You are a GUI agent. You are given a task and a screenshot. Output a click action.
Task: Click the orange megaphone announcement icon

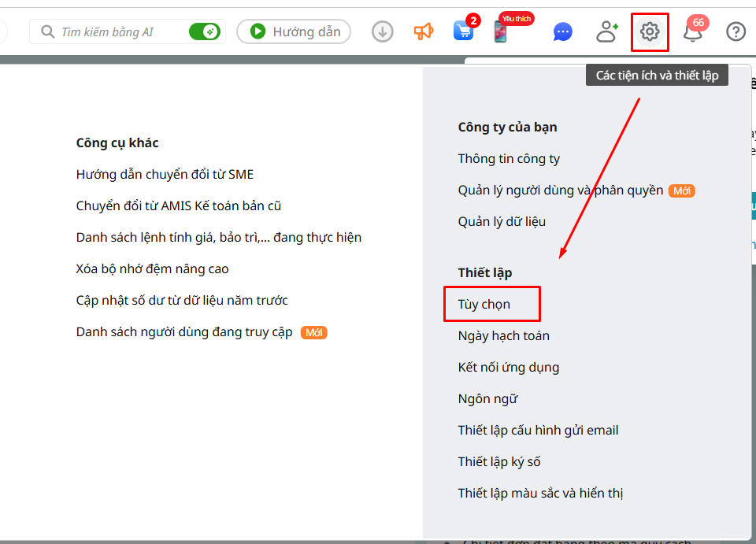coord(424,31)
